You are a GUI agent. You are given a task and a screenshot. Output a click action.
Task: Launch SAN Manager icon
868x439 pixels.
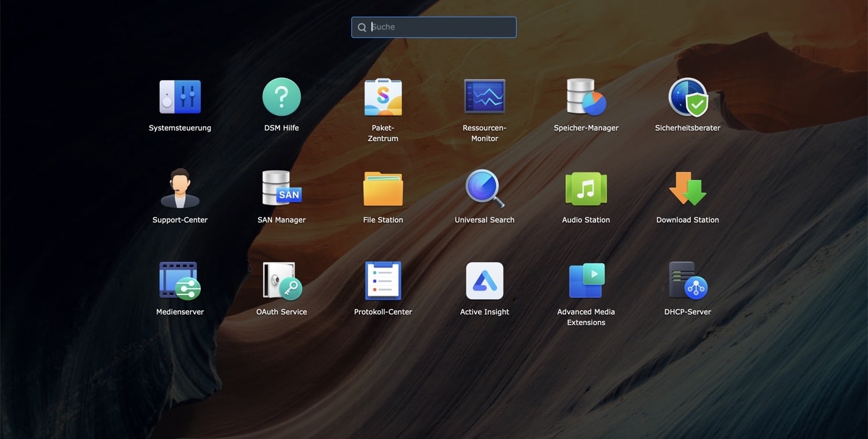tap(282, 189)
